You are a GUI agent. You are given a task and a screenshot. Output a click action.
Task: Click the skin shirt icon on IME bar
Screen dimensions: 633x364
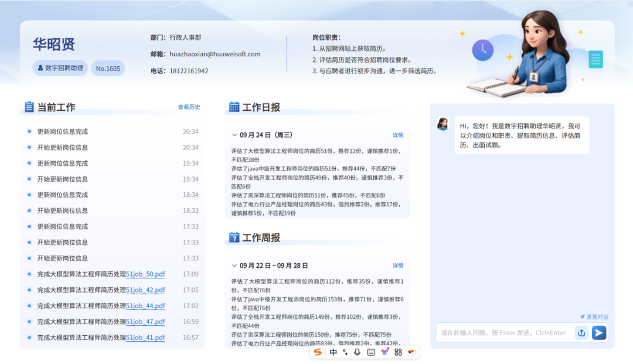384,352
